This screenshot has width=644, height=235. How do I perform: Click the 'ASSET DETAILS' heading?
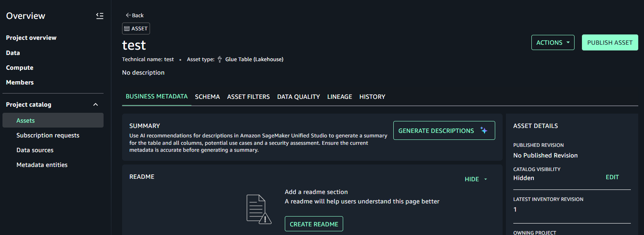[536, 126]
